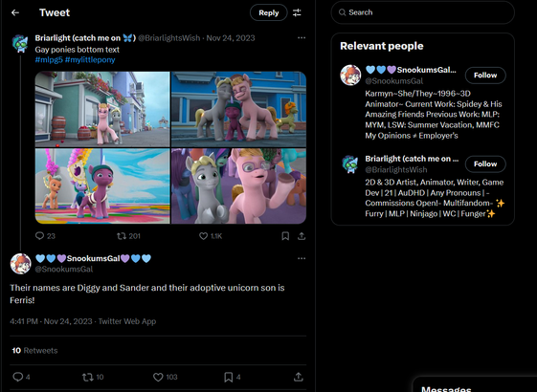
Task: Focus the Search input field
Action: [x=423, y=12]
